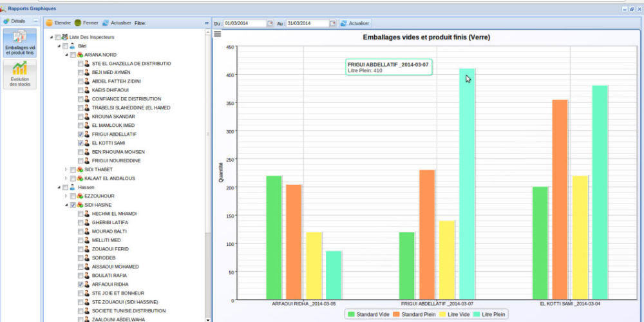This screenshot has height=322, width=644.
Task: Open Emballages vides et produit finis report
Action: [20, 43]
